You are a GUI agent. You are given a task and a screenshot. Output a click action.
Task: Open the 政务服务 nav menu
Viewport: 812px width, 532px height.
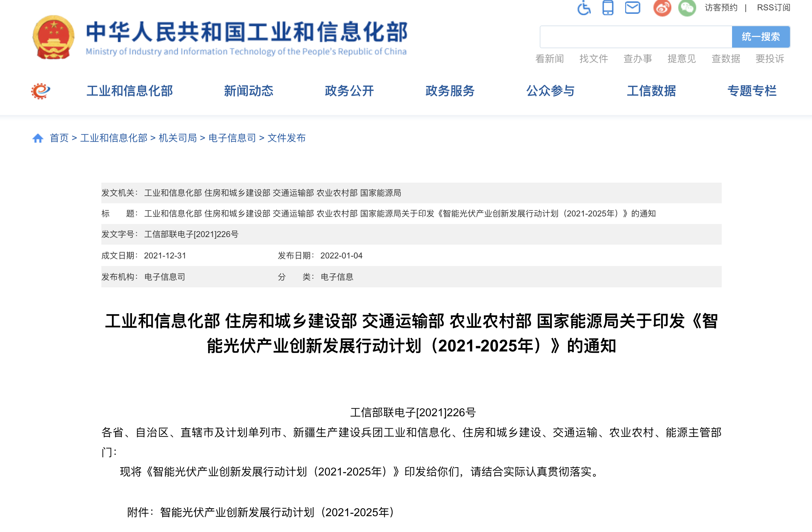pos(450,91)
